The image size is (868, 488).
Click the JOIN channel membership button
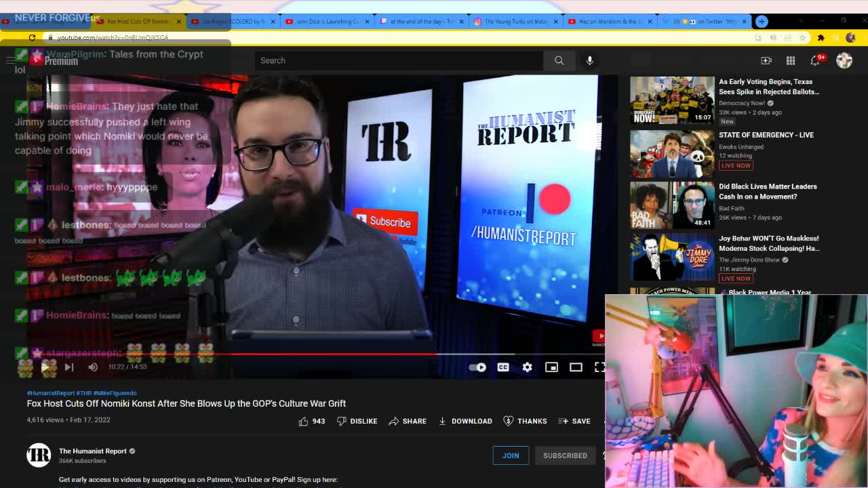tap(511, 455)
